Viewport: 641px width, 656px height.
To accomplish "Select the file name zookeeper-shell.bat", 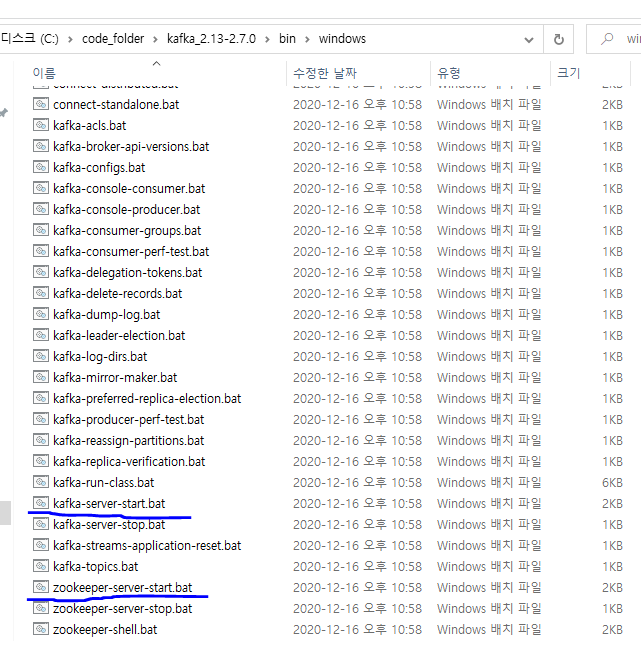I will click(x=105, y=630).
